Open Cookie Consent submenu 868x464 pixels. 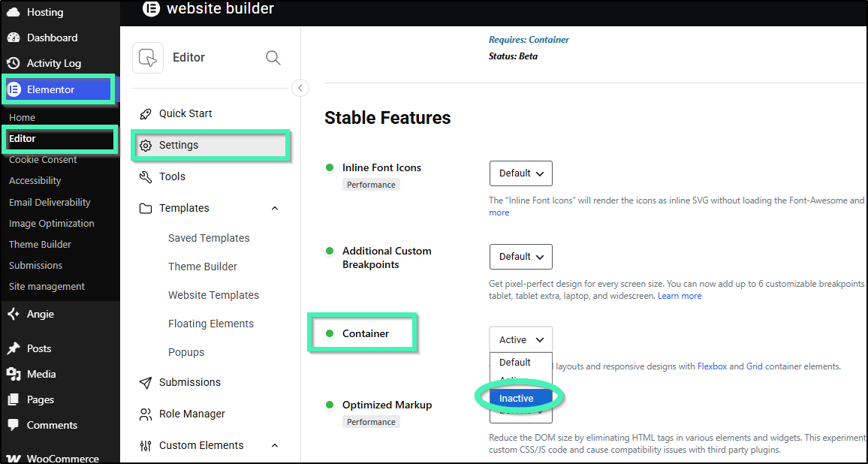(x=43, y=159)
